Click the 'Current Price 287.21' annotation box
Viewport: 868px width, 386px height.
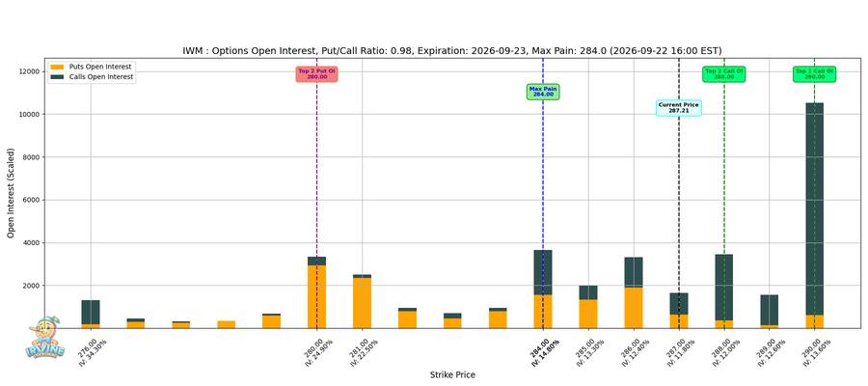click(x=679, y=107)
